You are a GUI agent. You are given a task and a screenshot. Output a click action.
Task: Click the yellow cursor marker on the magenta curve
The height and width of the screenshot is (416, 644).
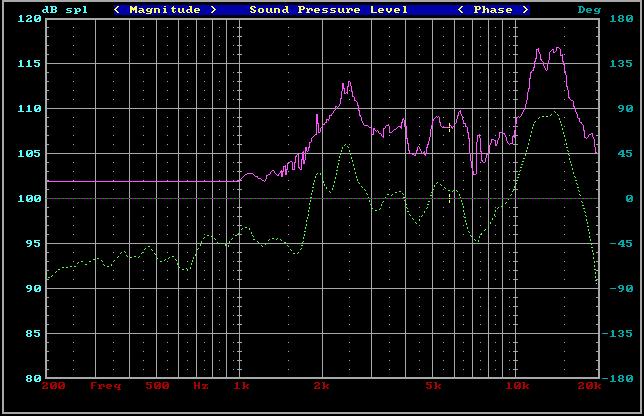click(x=450, y=127)
